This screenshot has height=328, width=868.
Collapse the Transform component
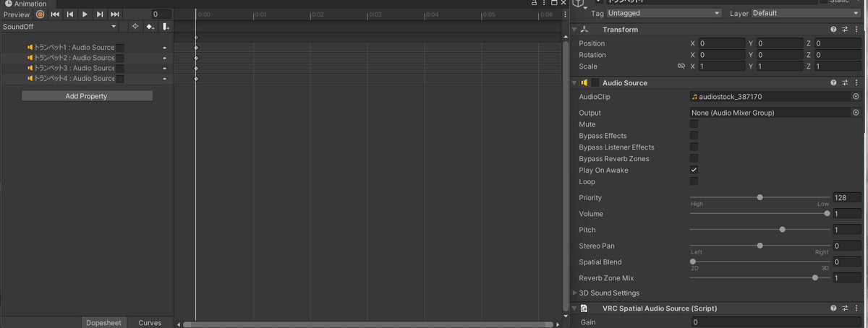coord(574,30)
